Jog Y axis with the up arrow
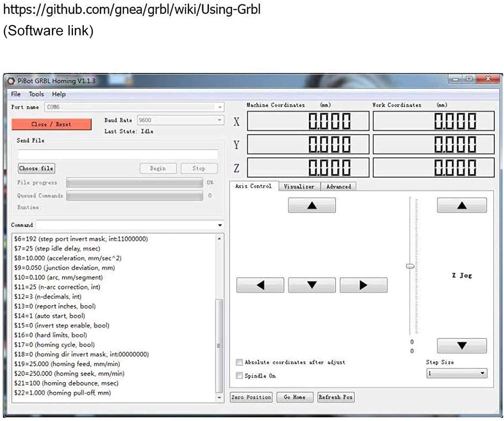This screenshot has height=421, width=504. click(312, 205)
